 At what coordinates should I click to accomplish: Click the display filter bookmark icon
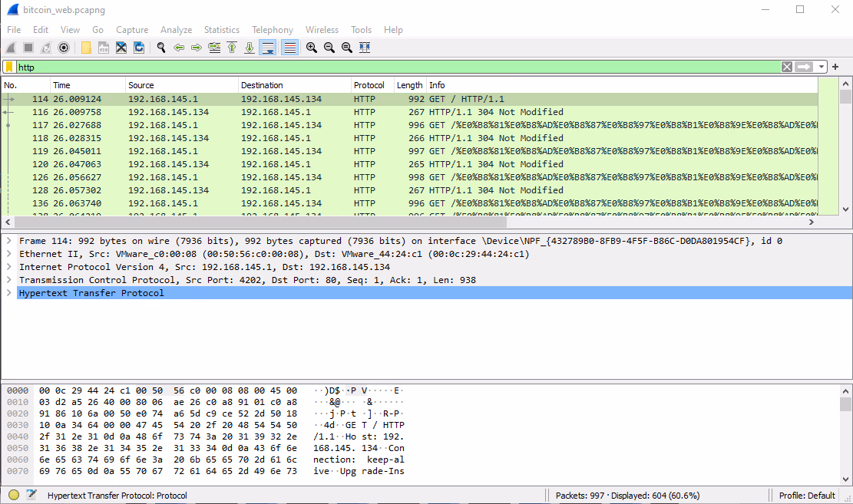9,67
